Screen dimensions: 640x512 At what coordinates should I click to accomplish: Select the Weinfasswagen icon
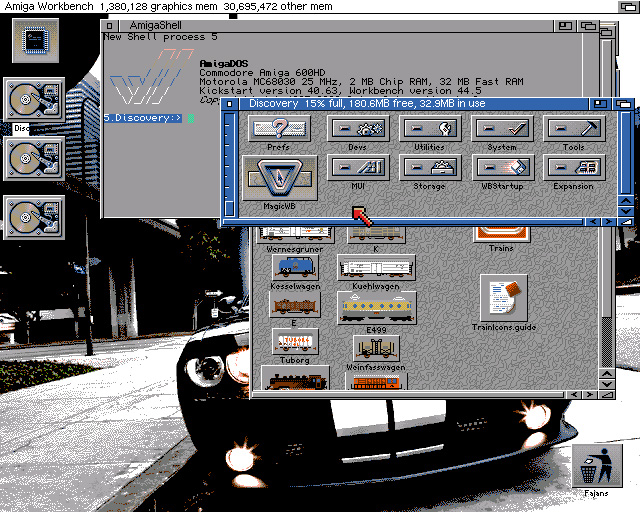(376, 348)
